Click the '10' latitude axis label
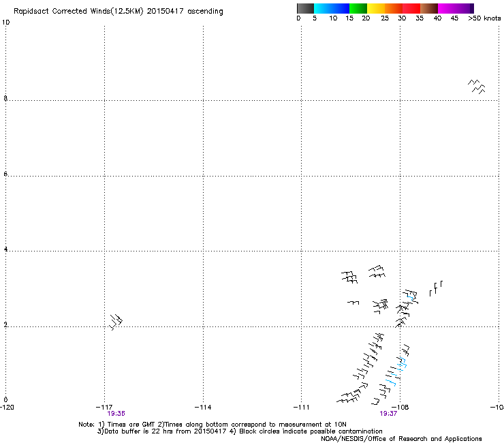Screen dimensions: 504x443 pyautogui.click(x=5, y=22)
